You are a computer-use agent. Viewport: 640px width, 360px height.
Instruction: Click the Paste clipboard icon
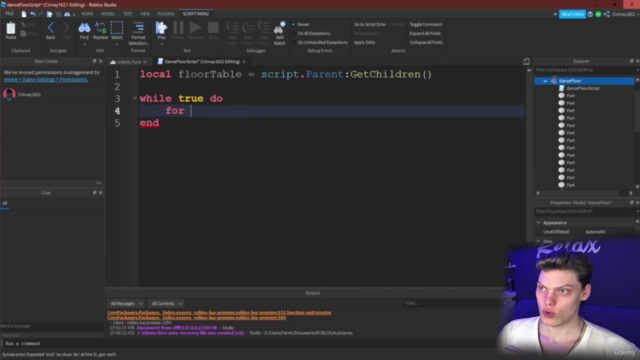coord(11,28)
